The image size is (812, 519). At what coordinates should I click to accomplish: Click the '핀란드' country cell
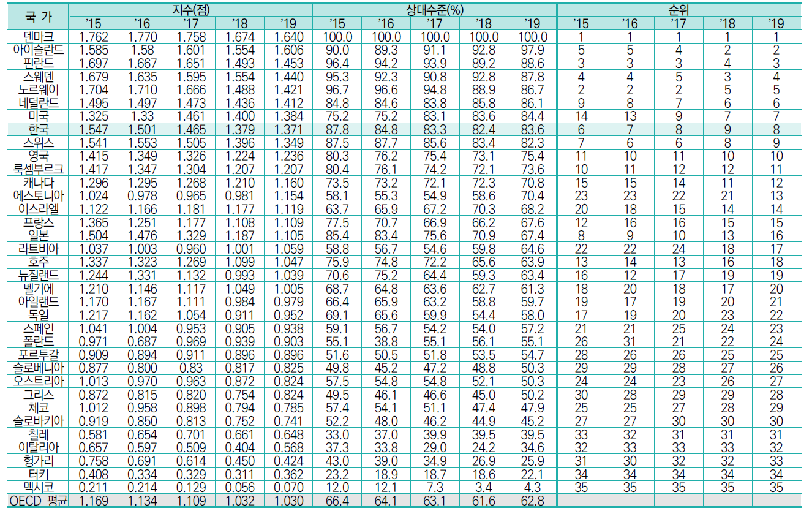pyautogui.click(x=39, y=63)
